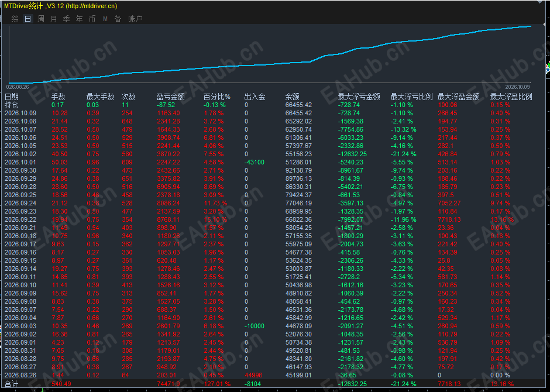550x392 pixels.
Task: Click the blue equity curve line
Action: click(x=270, y=64)
